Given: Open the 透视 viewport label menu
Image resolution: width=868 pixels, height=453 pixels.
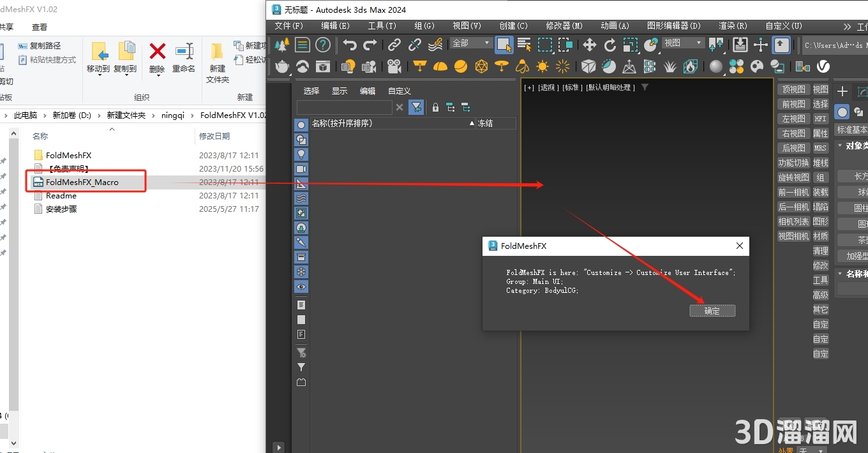Looking at the screenshot, I should (548, 87).
